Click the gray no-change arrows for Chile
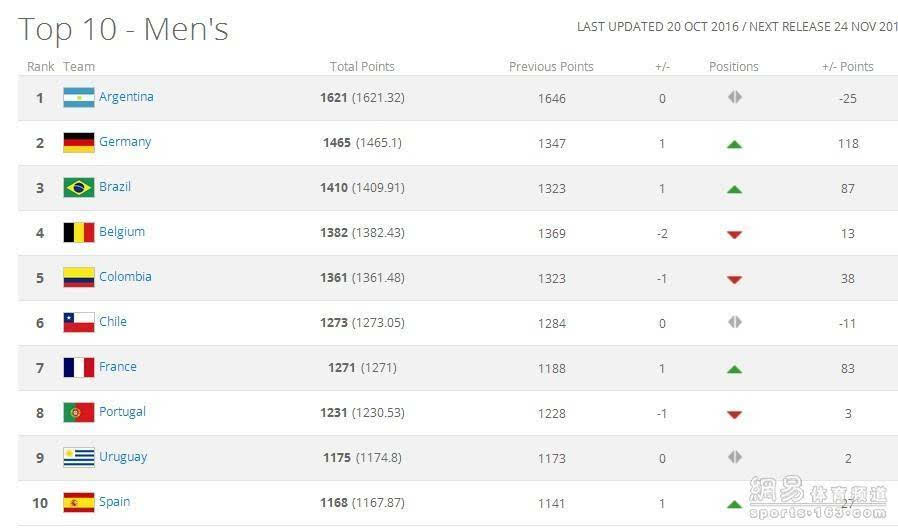The width and height of the screenshot is (898, 530). [x=734, y=322]
